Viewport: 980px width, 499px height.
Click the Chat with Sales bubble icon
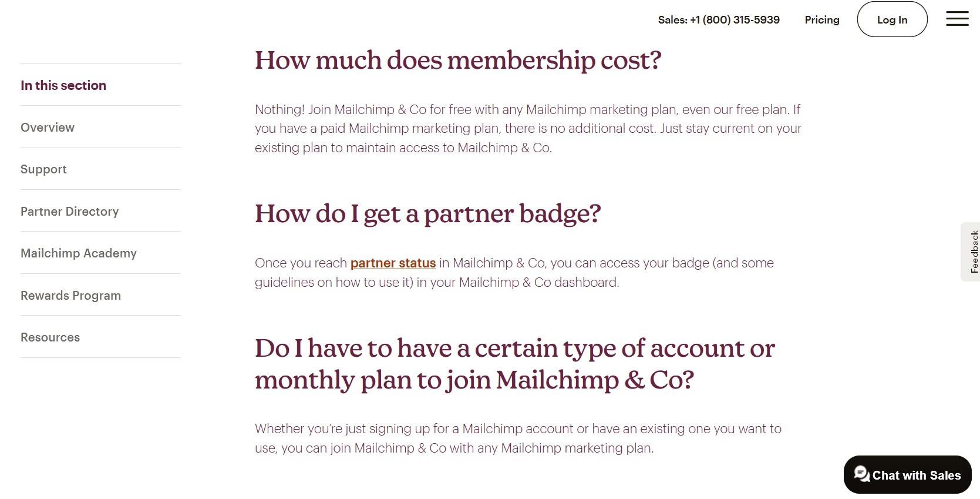862,474
